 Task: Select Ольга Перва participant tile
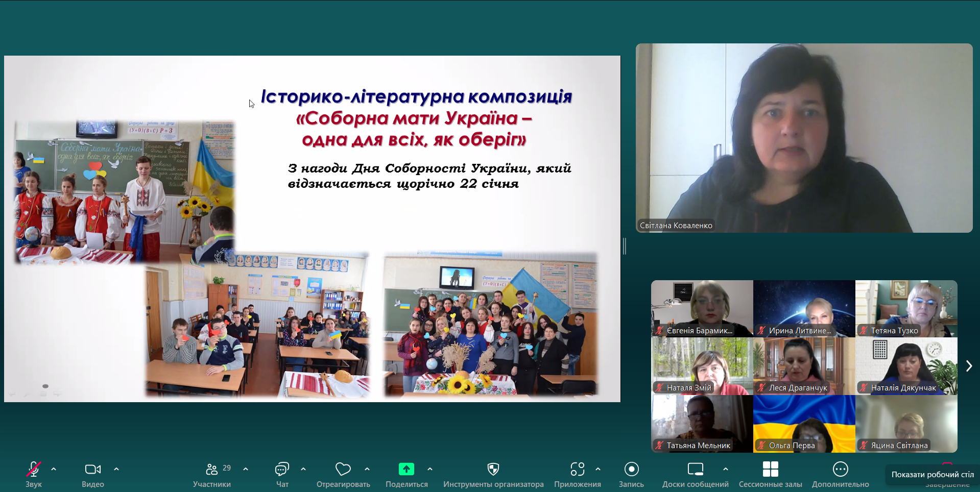point(804,424)
